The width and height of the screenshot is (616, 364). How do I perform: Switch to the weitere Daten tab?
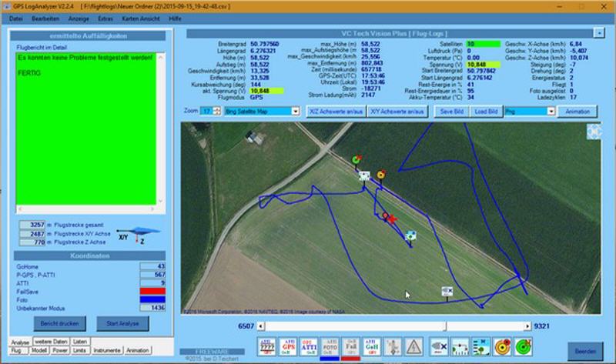pyautogui.click(x=51, y=342)
